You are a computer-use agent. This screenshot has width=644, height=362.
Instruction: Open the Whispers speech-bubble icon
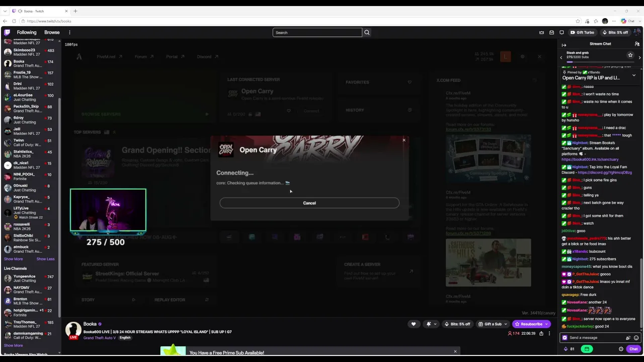pos(561,33)
